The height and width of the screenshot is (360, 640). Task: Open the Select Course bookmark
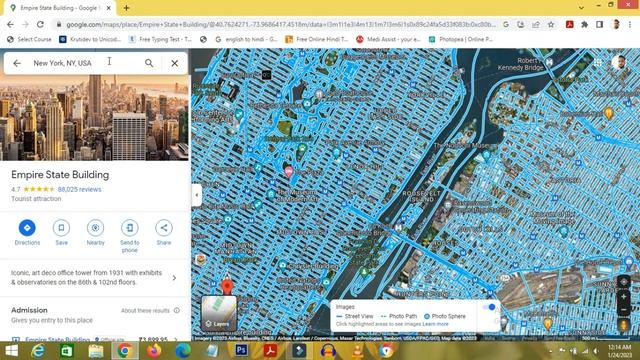(x=29, y=39)
